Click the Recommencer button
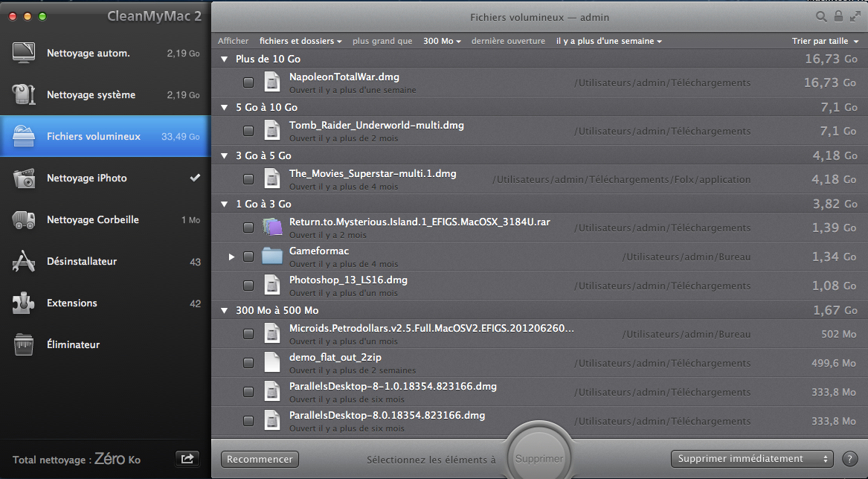868x479 pixels. (260, 459)
